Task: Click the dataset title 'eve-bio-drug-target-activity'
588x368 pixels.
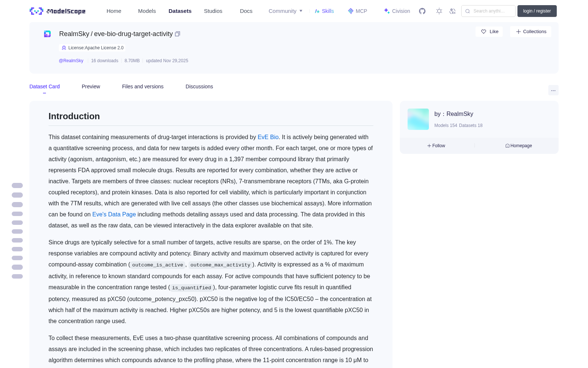Action: click(133, 34)
